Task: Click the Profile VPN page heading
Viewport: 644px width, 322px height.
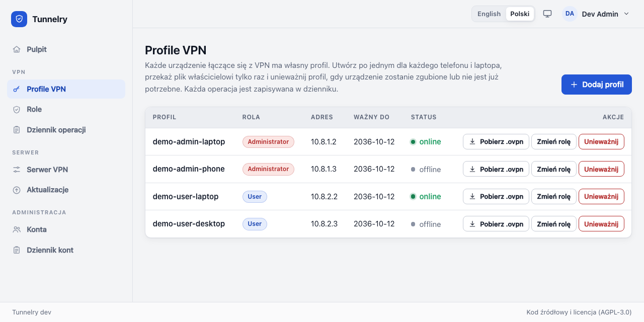Action: (176, 50)
